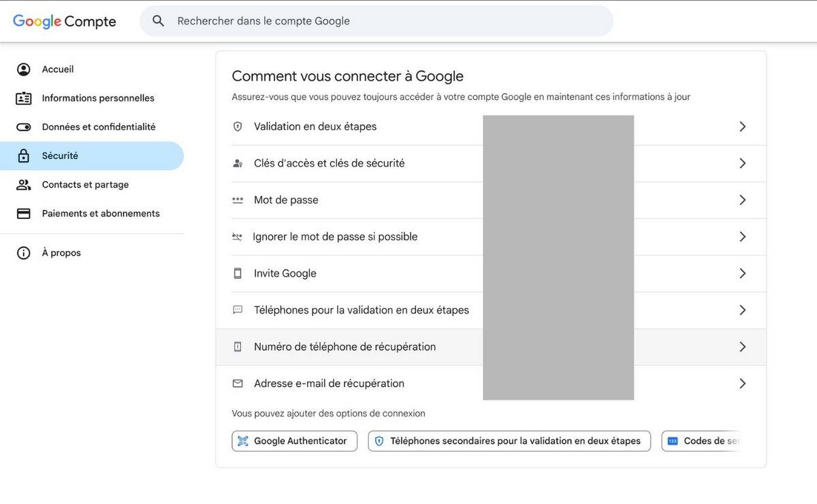Viewport: 817px width, 504px height.
Task: Click Téléphones pour la validation en deux étapes
Action: click(362, 310)
